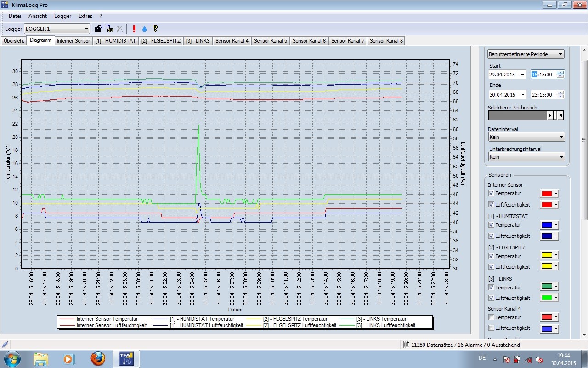Open the ? help menu

pyautogui.click(x=101, y=16)
